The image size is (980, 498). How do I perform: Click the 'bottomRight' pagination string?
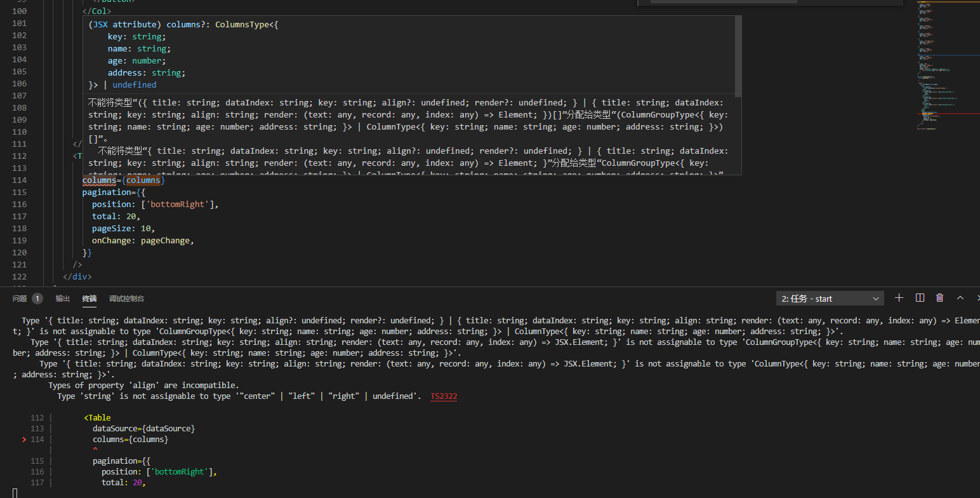tap(180, 204)
